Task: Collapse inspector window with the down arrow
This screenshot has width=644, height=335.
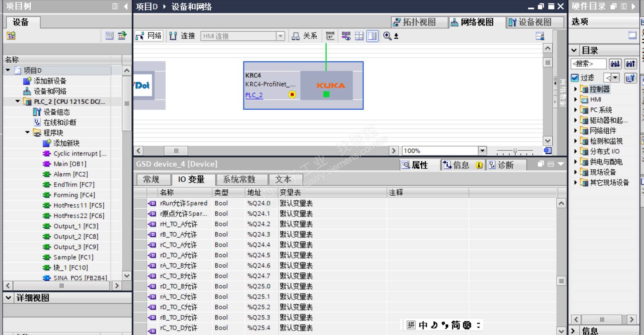Action: (x=561, y=164)
